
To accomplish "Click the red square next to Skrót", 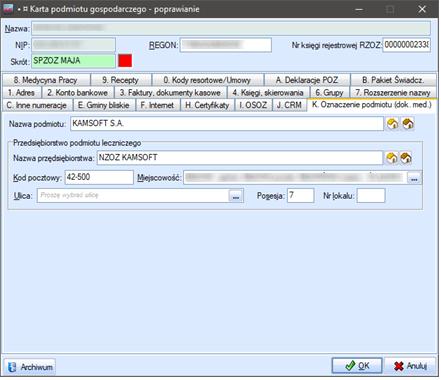I will (125, 61).
